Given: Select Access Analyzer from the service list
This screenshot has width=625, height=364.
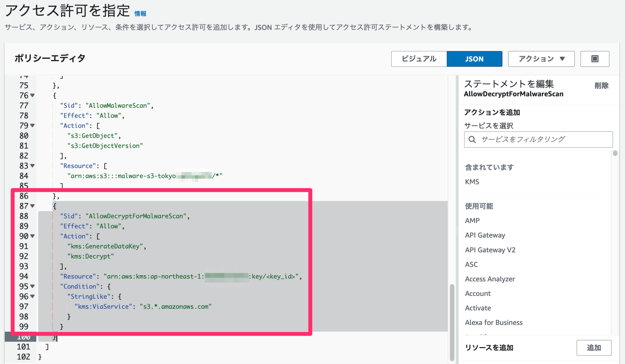Looking at the screenshot, I should point(490,279).
